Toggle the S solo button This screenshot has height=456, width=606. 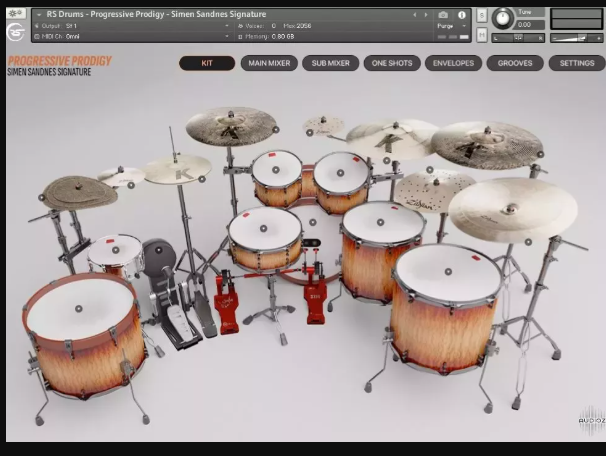(482, 15)
